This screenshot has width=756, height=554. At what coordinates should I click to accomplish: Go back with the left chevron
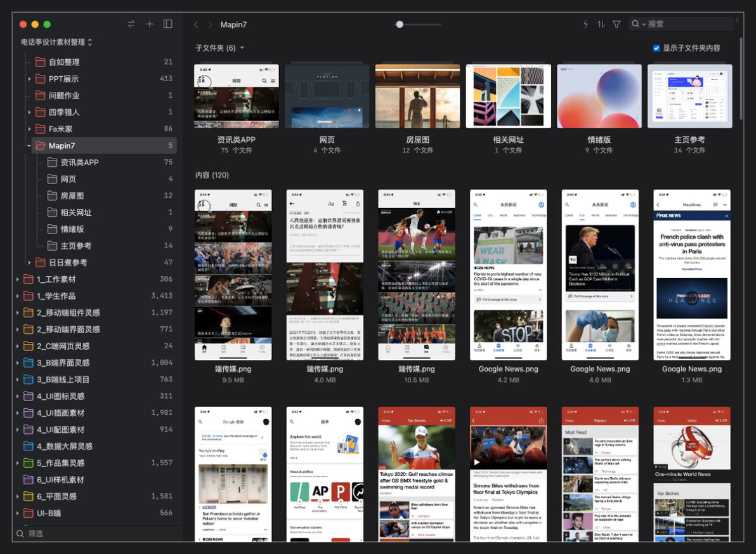(x=196, y=24)
